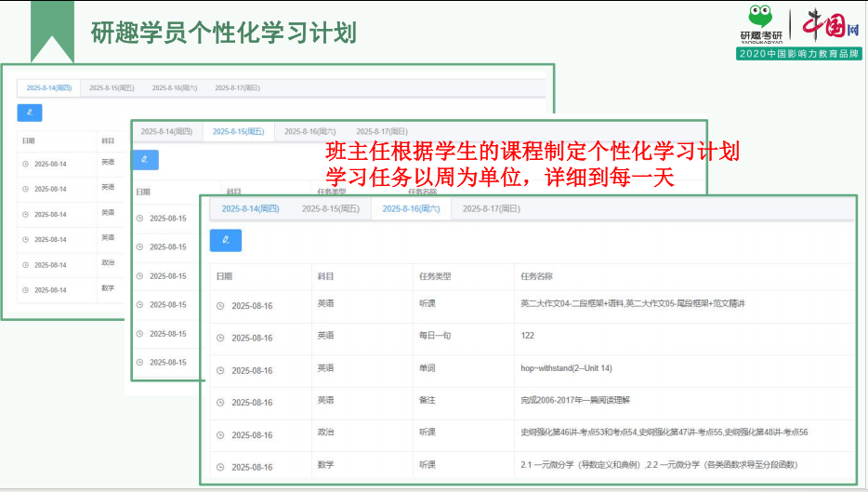Click the 政治 subject cell in the front window
The height and width of the screenshot is (492, 868).
click(325, 432)
